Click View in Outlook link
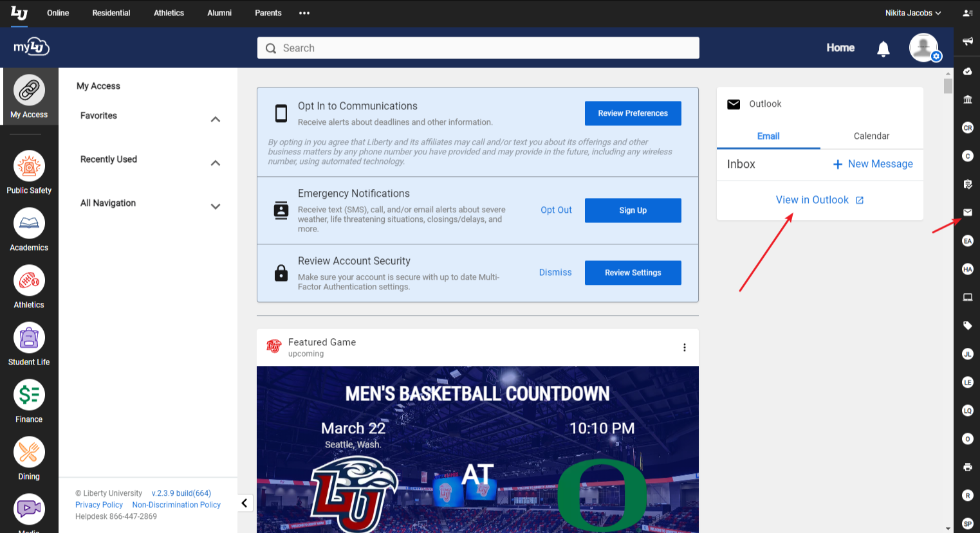Viewport: 980px width, 533px height. point(820,200)
